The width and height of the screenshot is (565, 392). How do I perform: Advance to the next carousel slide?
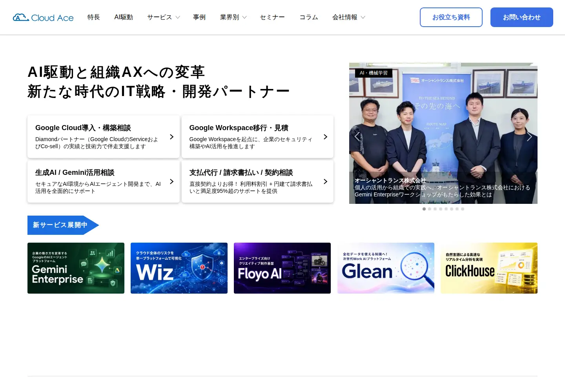[529, 136]
